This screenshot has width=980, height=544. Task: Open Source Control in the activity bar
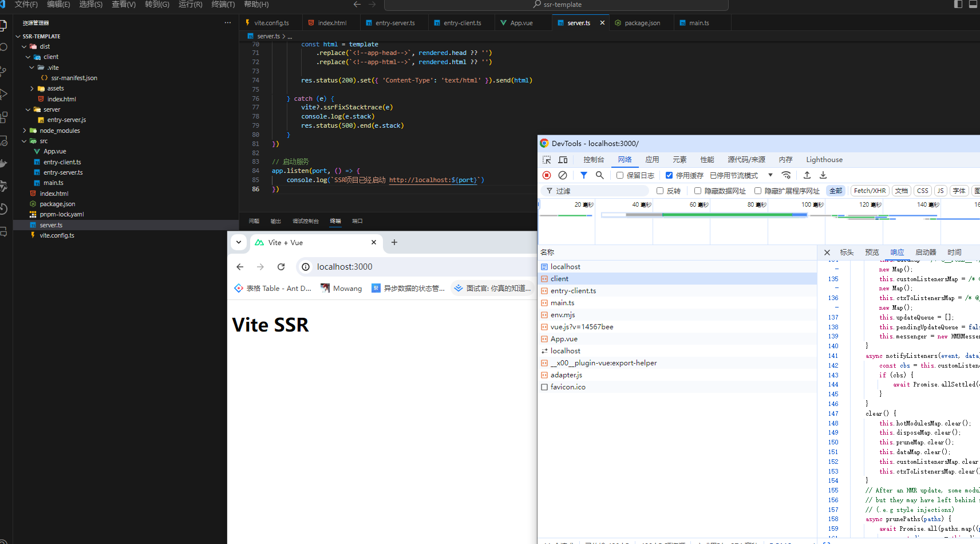tap(3, 72)
